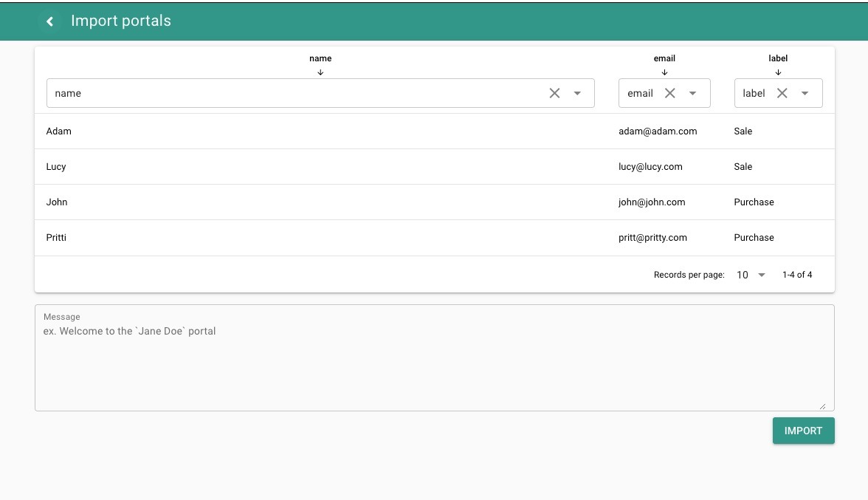
Task: Open the records per page selector
Action: click(x=751, y=275)
